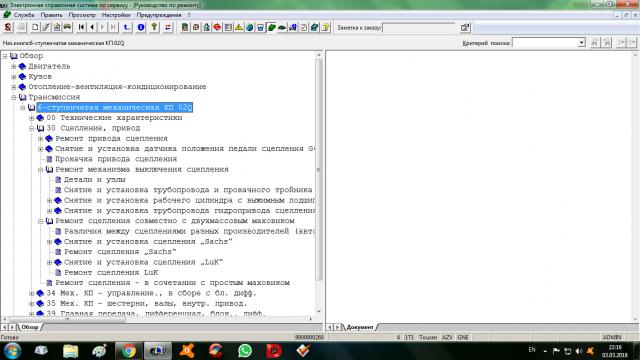The width and height of the screenshot is (640, 360).
Task: Open the search criteria dropdown arrow
Action: point(582,42)
